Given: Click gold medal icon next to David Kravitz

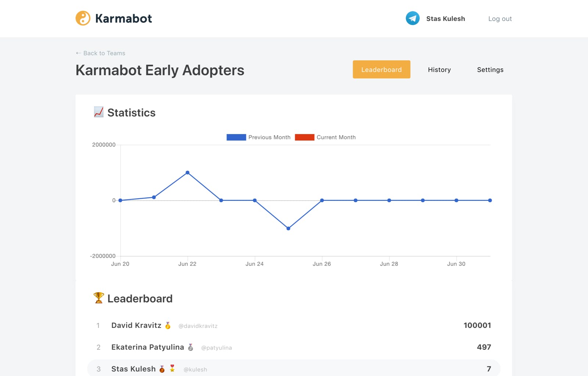Looking at the screenshot, I should click(x=168, y=325).
